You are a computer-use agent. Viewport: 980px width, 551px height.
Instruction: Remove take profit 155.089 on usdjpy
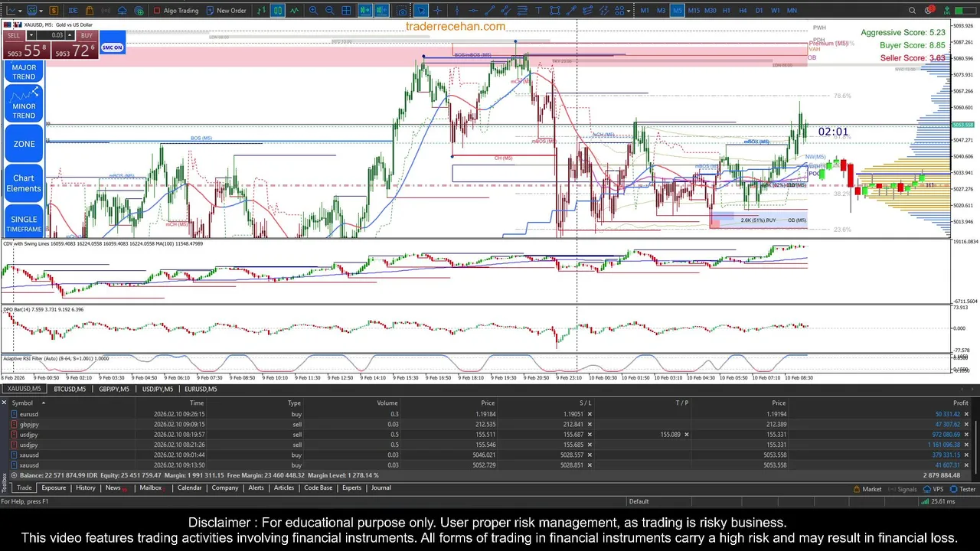pyautogui.click(x=686, y=435)
